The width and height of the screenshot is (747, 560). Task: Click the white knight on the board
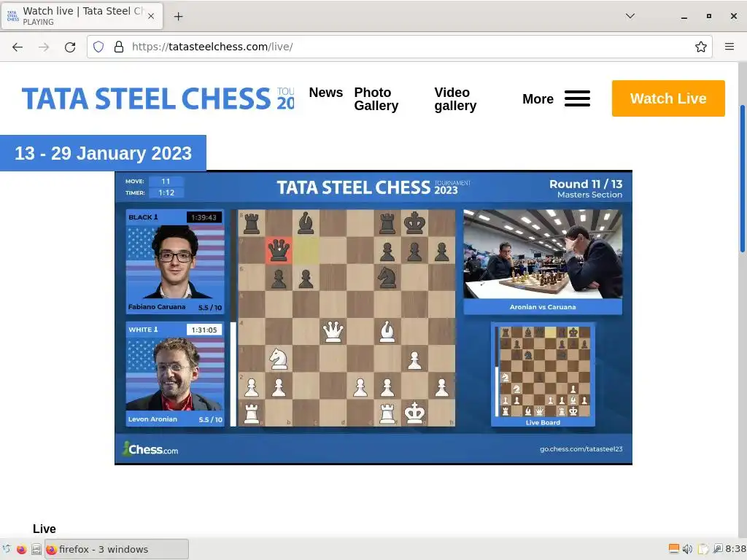coord(278,359)
